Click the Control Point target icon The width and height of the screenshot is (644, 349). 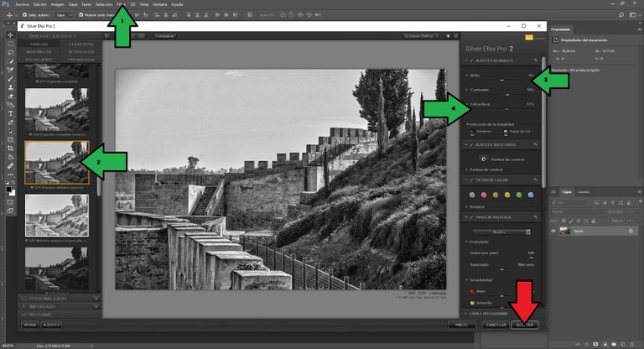483,159
